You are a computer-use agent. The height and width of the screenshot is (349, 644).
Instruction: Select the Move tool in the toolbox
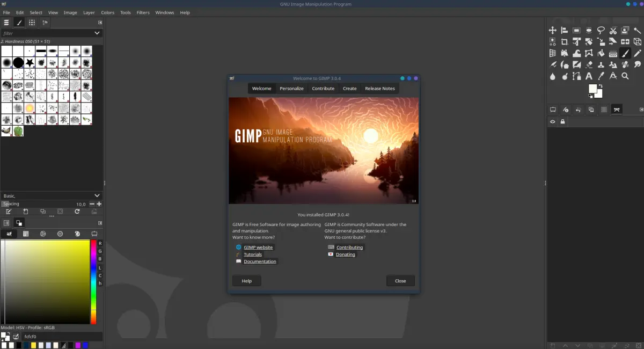pos(552,31)
